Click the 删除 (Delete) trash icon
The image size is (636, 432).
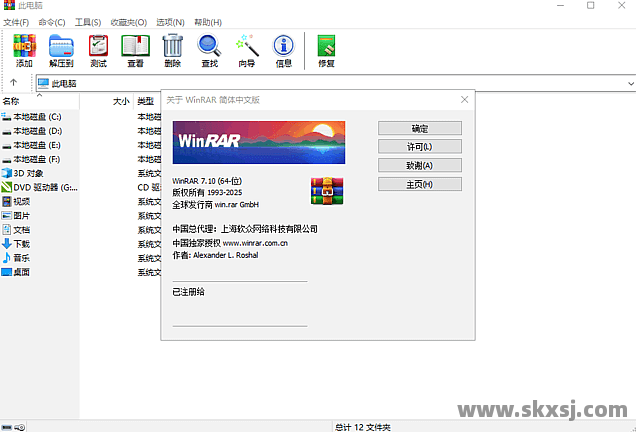pyautogui.click(x=172, y=49)
